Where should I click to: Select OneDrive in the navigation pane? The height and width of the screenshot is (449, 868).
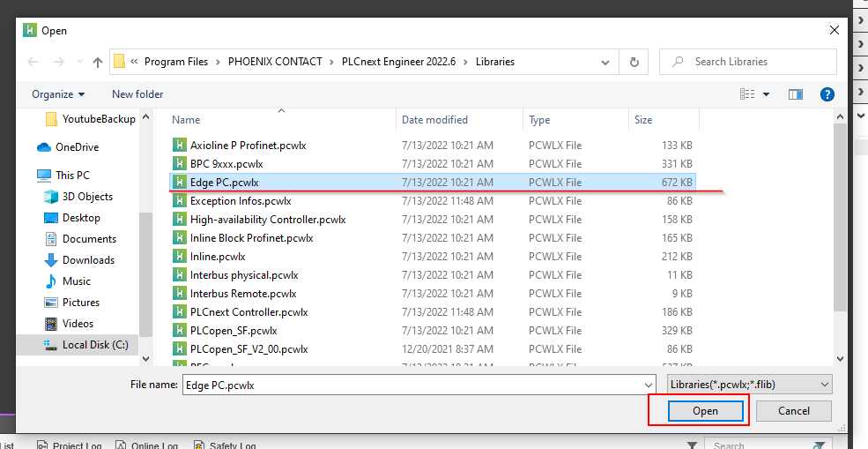coord(68,147)
